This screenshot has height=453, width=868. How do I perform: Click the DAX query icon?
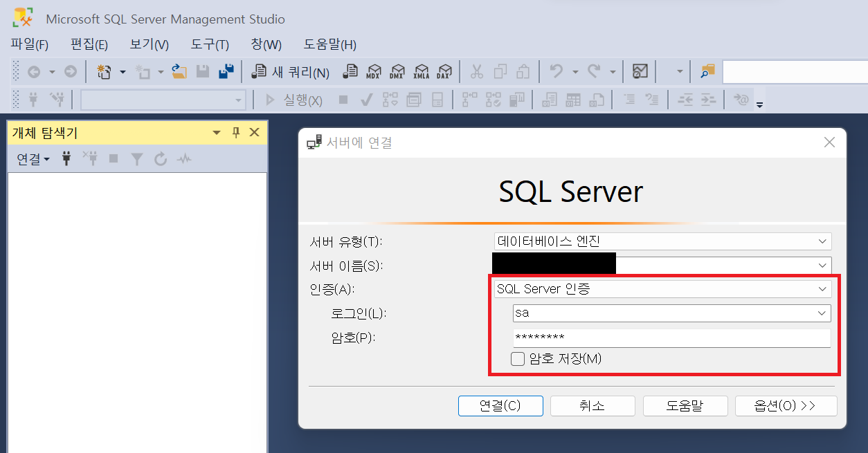click(444, 71)
